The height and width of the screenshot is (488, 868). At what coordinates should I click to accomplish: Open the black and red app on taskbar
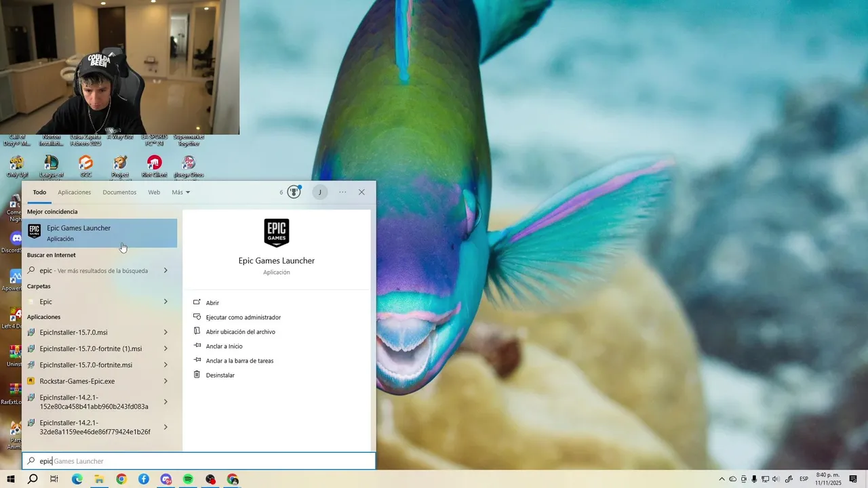click(x=211, y=479)
